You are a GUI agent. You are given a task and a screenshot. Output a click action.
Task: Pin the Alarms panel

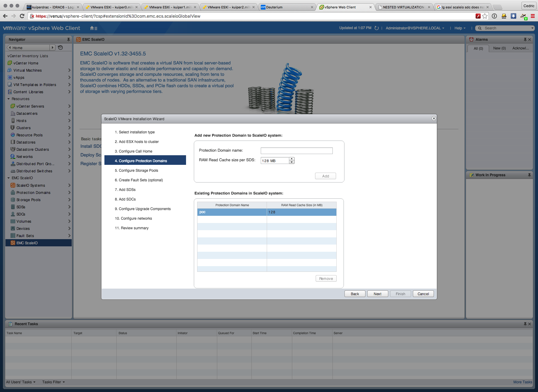coord(525,40)
